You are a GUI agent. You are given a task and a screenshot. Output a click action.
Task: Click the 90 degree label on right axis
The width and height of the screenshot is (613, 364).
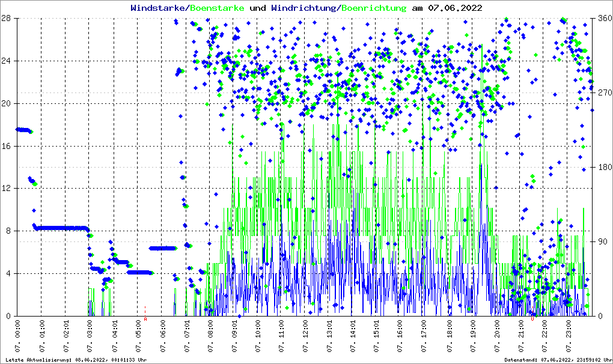(601, 241)
